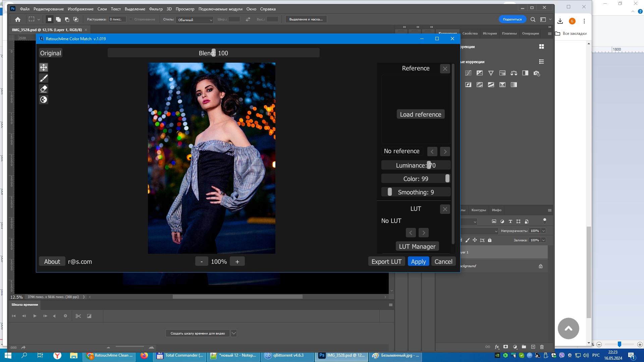Enable add-to-selection mode in options bar
The image size is (644, 362).
coord(58,19)
